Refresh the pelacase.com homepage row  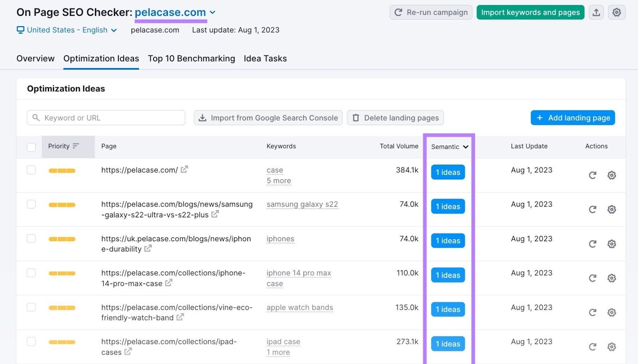pyautogui.click(x=593, y=175)
